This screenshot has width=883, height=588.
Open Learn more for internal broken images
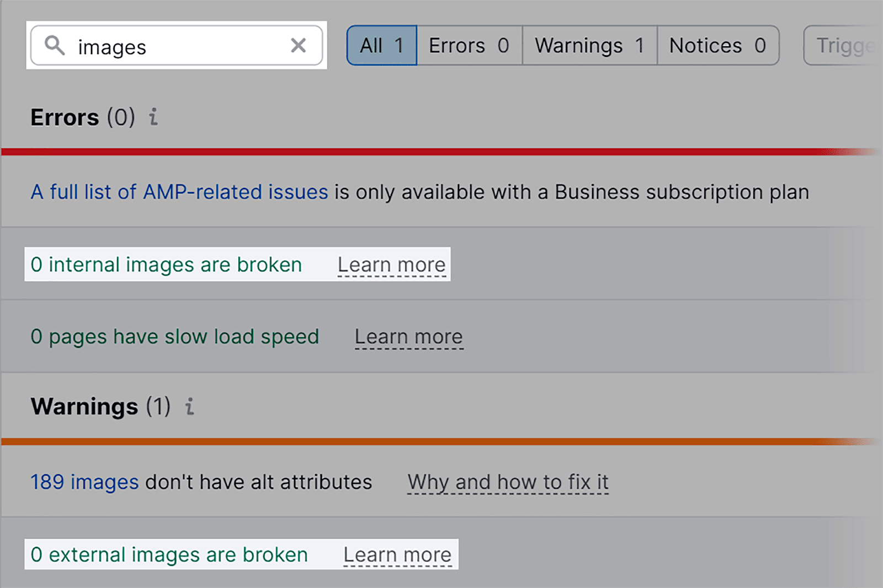(391, 265)
